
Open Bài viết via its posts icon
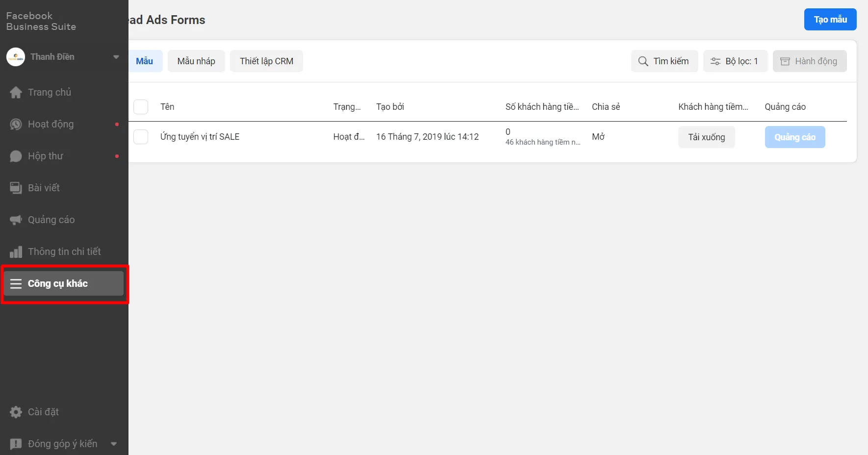click(x=16, y=188)
